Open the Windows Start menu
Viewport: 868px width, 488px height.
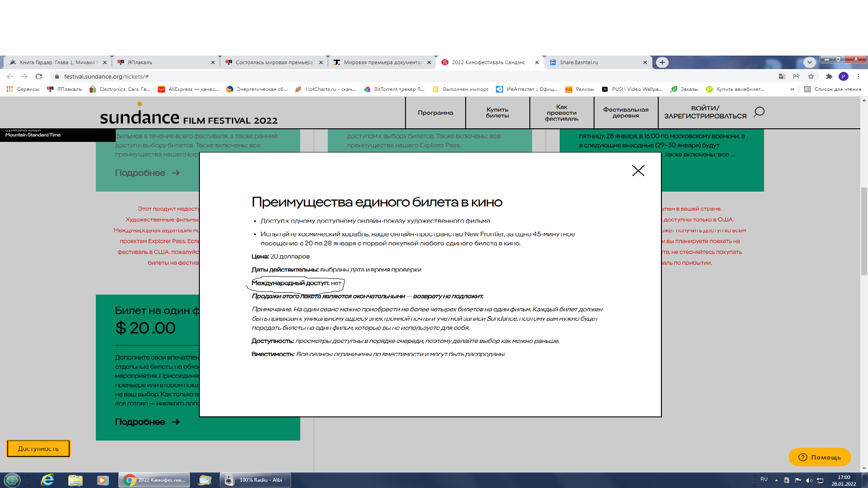(x=12, y=480)
